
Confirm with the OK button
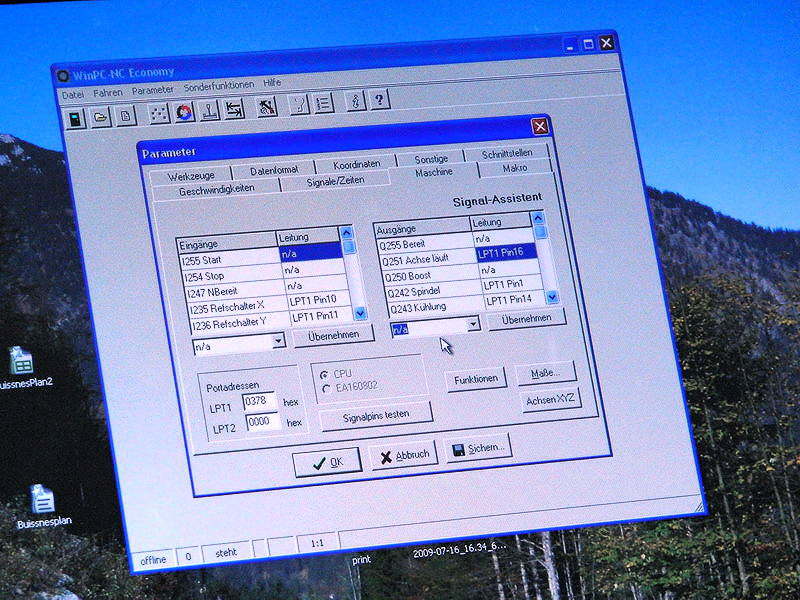click(x=327, y=462)
